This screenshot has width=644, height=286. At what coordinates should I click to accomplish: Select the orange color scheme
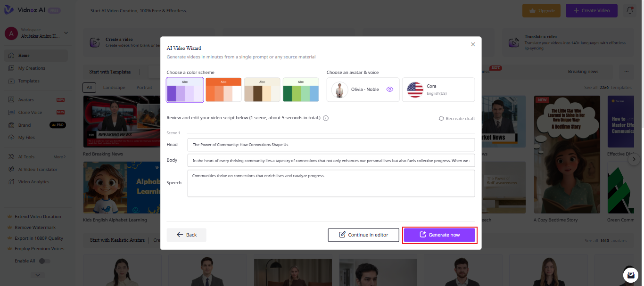(223, 90)
